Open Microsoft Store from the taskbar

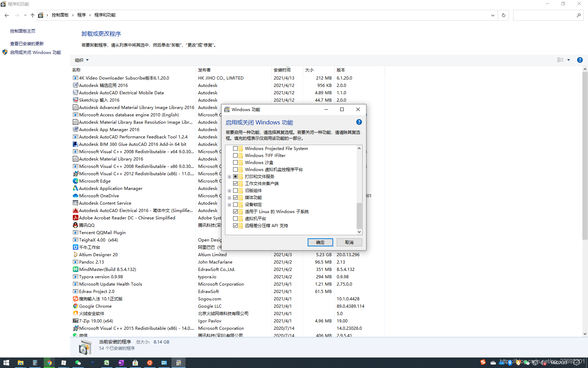coord(135,363)
